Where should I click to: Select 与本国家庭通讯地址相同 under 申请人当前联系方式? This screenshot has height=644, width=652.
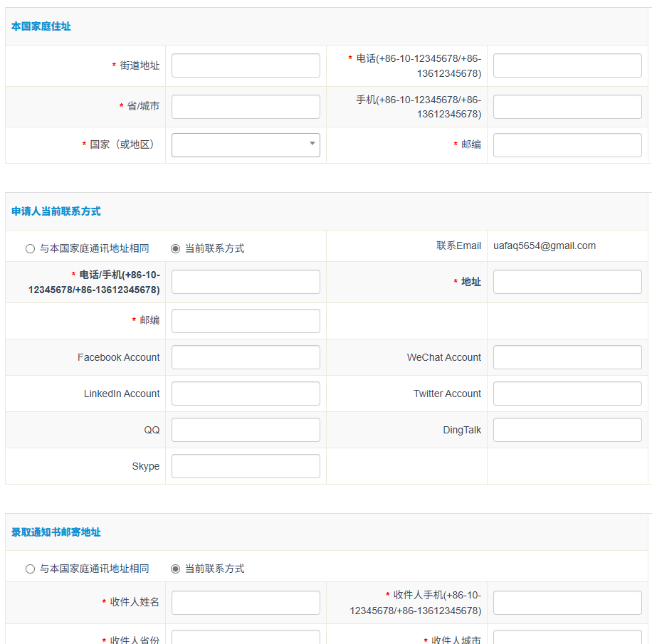pos(30,248)
